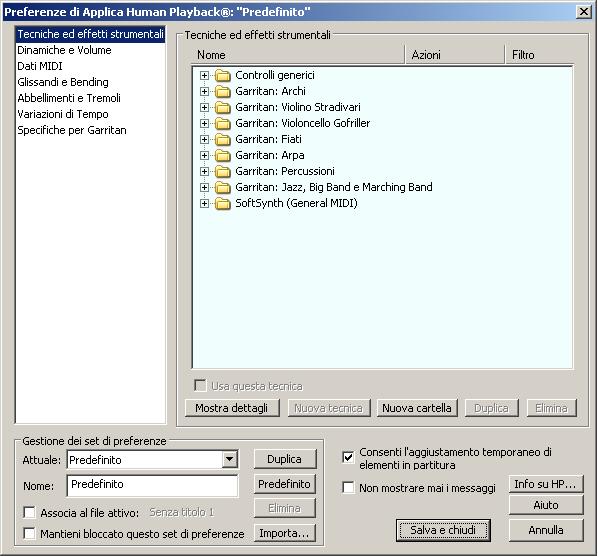Expand the Garritan: Percussioni tree node
This screenshot has width=598, height=556.
click(x=204, y=172)
